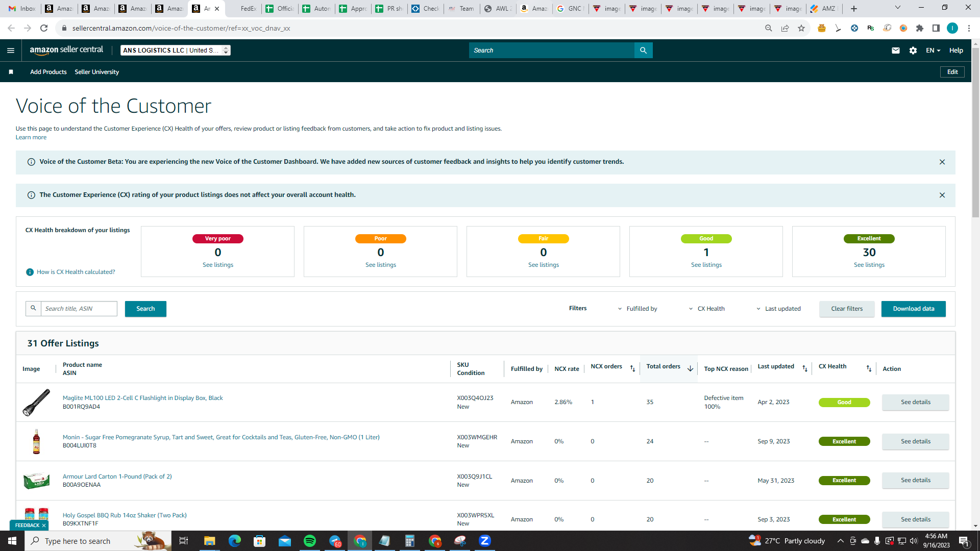Open a new browser tab with plus icon
Screen dimensions: 980x551
(854, 9)
